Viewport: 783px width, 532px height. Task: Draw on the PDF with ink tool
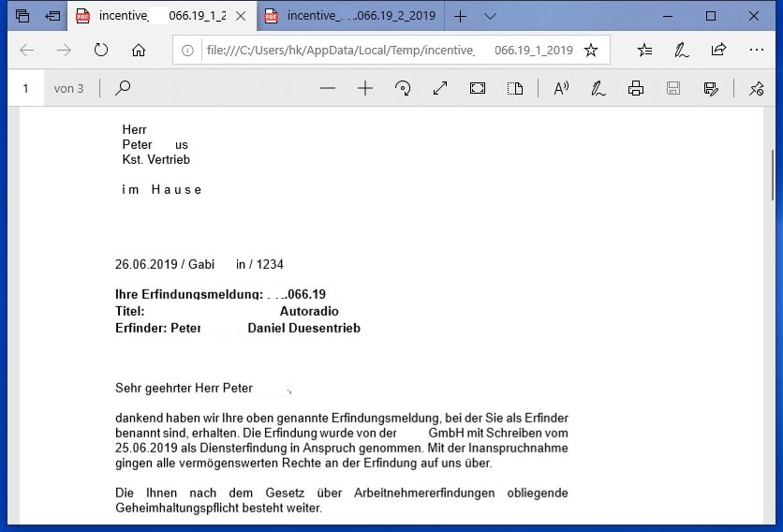coord(598,88)
